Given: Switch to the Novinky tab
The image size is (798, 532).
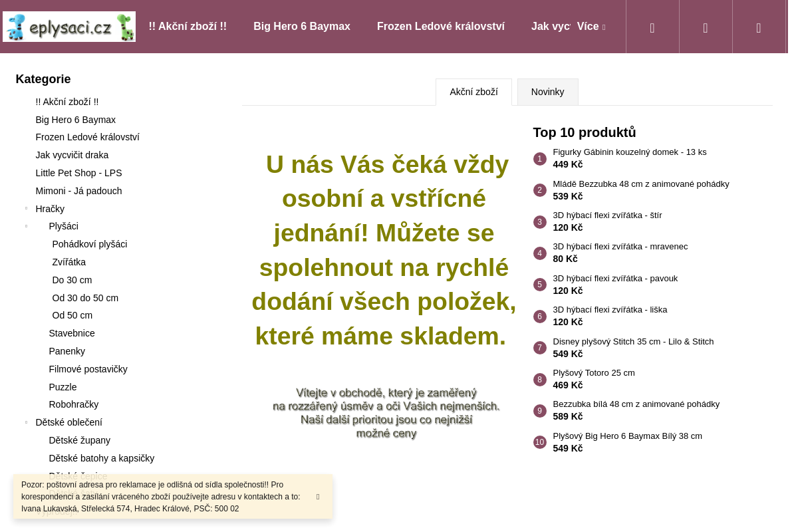Looking at the screenshot, I should click(x=547, y=92).
